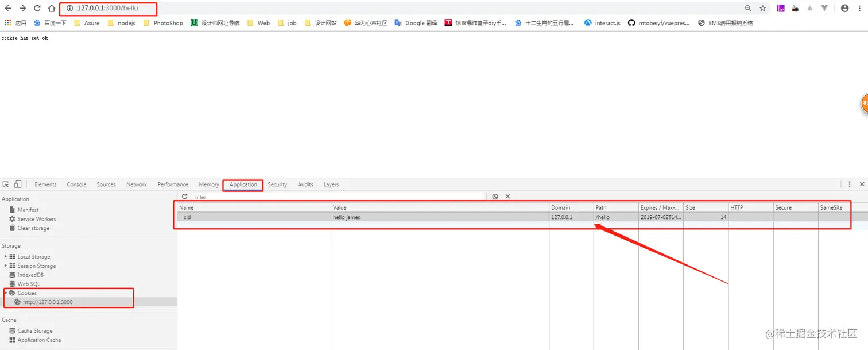The image size is (868, 350).
Task: Click the address bar URL 127.0.0.1:3000/hello
Action: tap(107, 9)
